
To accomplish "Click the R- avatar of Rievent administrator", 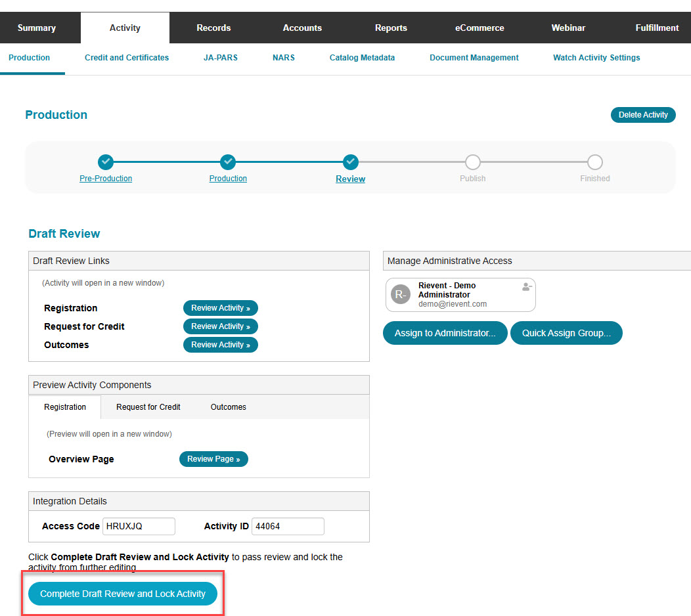I will 401,294.
